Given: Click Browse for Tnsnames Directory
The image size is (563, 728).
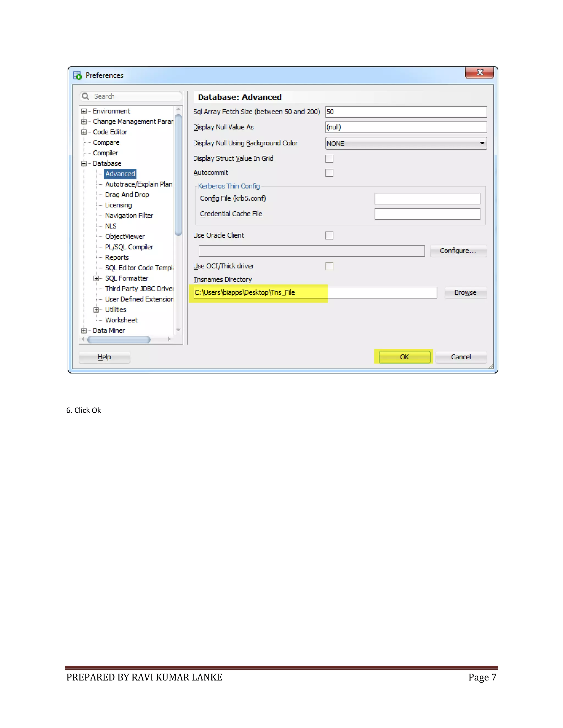Looking at the screenshot, I should 465,293.
